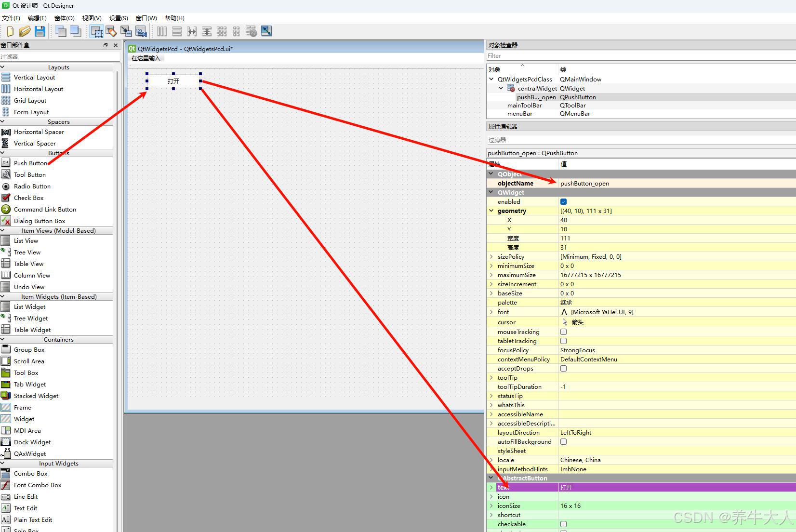Apply Lay Out Vertically in Splitter icon

point(207,32)
